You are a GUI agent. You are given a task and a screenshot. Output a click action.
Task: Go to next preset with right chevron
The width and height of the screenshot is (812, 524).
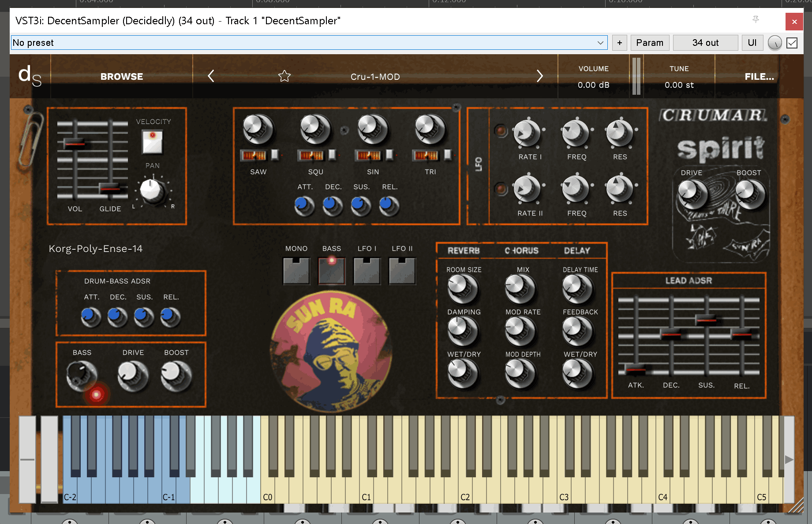539,76
